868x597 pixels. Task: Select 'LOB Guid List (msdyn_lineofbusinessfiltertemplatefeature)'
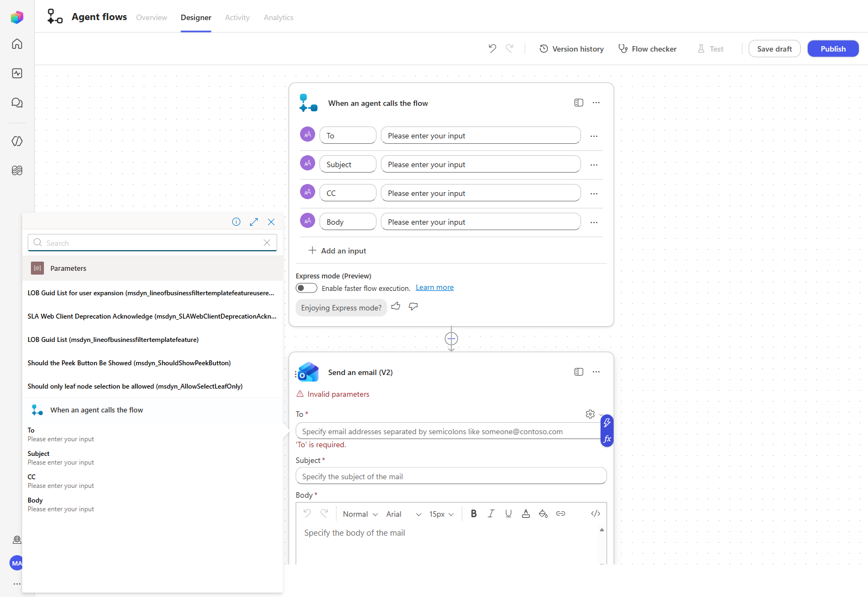[x=152, y=339]
